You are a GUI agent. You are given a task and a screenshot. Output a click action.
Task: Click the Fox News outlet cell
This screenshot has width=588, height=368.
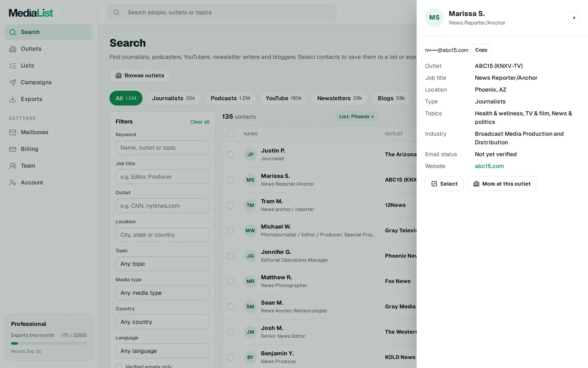click(398, 281)
